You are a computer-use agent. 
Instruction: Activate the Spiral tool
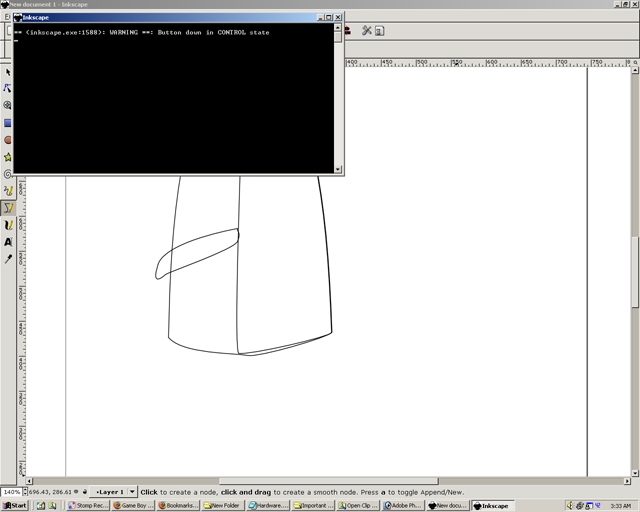tap(8, 174)
